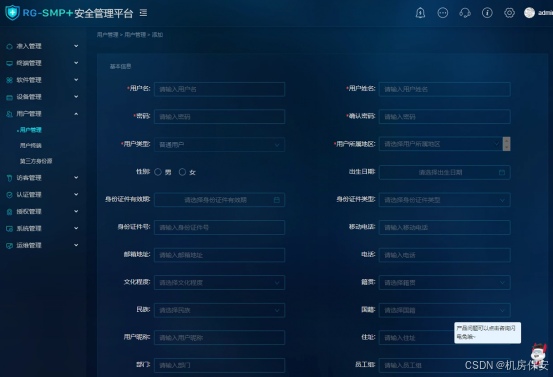Screen dimensions: 553x377
Task: Click the 部门 input field
Action: pyautogui.click(x=219, y=365)
